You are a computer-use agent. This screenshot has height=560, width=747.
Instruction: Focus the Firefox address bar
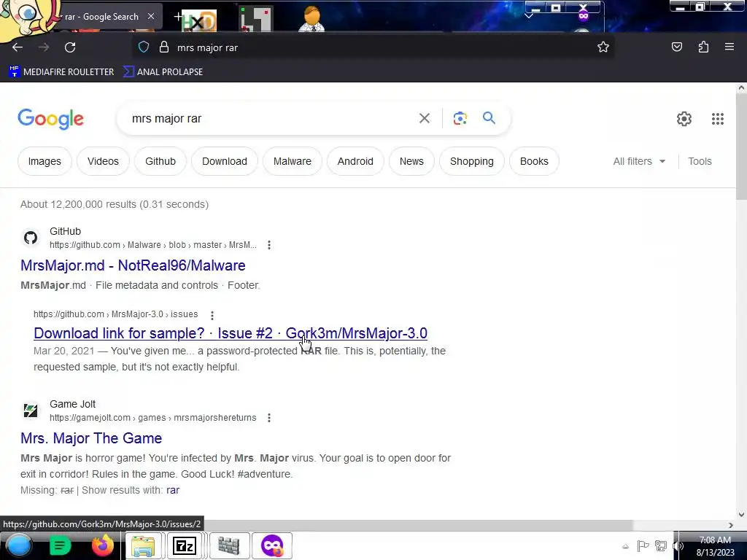tap(371, 47)
